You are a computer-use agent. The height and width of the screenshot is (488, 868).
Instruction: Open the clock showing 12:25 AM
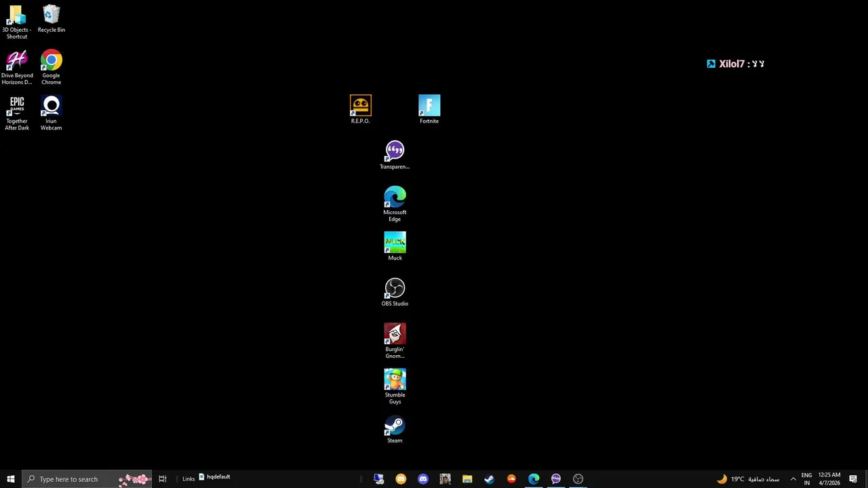(829, 479)
